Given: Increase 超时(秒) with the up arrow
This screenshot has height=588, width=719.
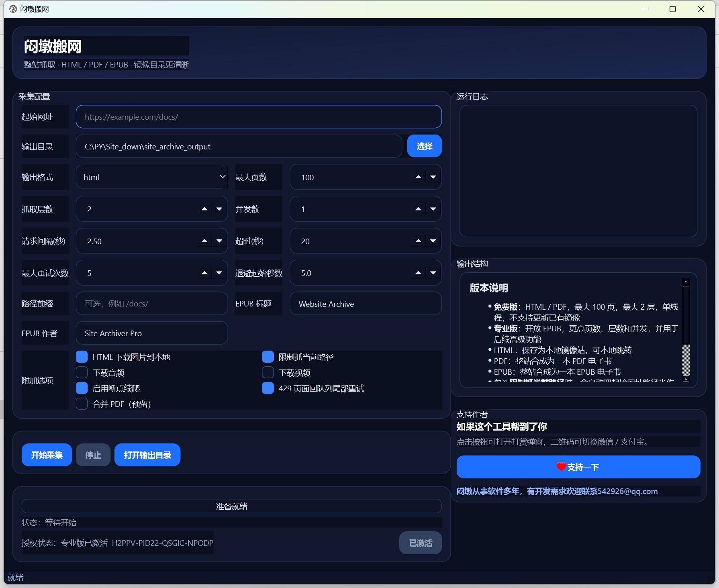Looking at the screenshot, I should point(418,241).
